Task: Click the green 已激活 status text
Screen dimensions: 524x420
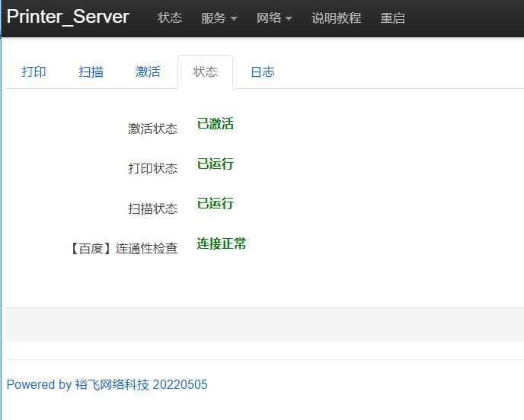Action: [215, 124]
